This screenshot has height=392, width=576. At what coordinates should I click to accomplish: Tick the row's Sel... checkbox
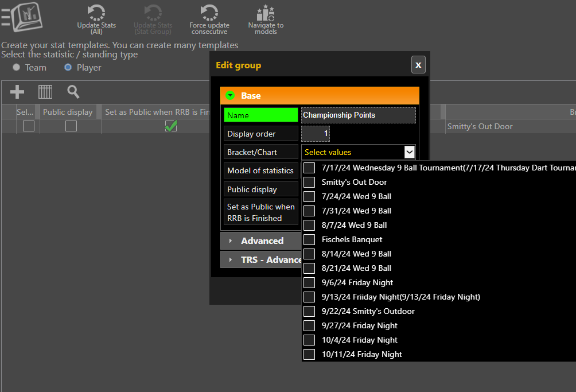click(29, 126)
